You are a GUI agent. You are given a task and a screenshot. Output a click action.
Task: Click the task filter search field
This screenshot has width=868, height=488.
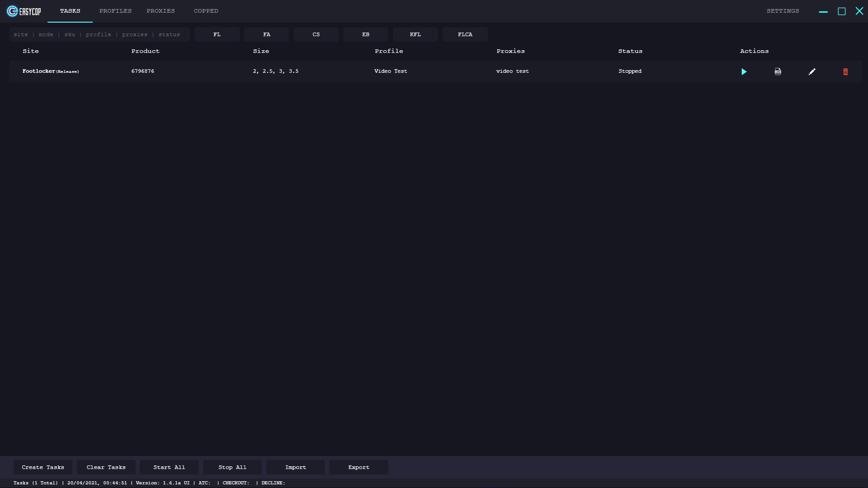click(99, 34)
